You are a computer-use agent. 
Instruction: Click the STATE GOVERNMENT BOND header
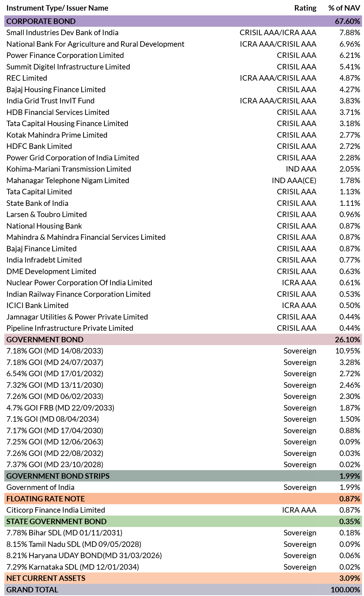183,521
